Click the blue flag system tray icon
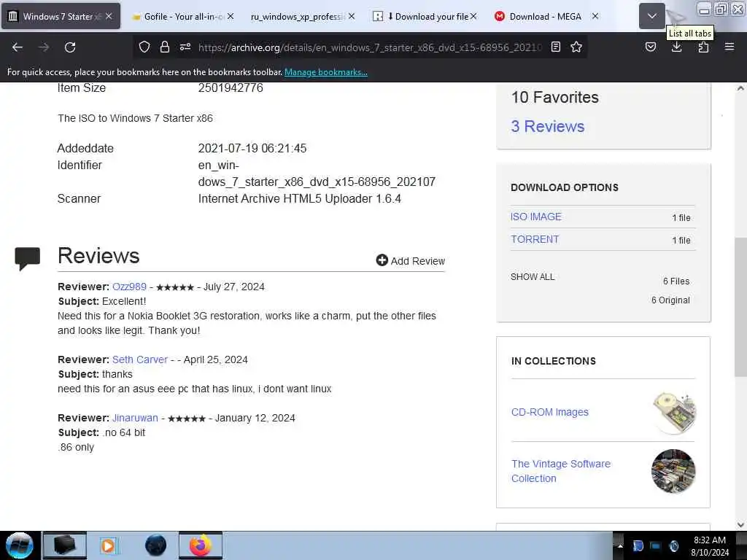Screen dimensions: 747x560 [638, 546]
